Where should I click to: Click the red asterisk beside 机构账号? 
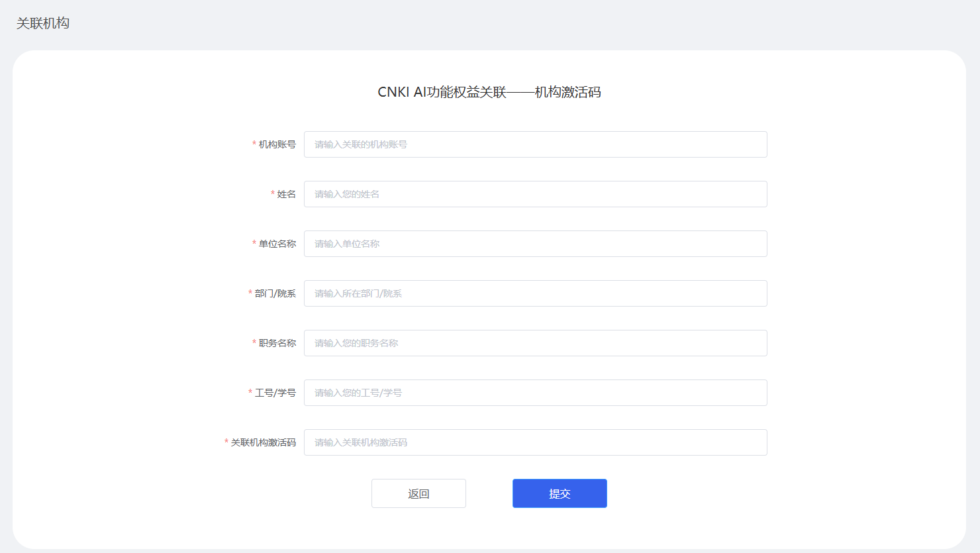(x=254, y=144)
